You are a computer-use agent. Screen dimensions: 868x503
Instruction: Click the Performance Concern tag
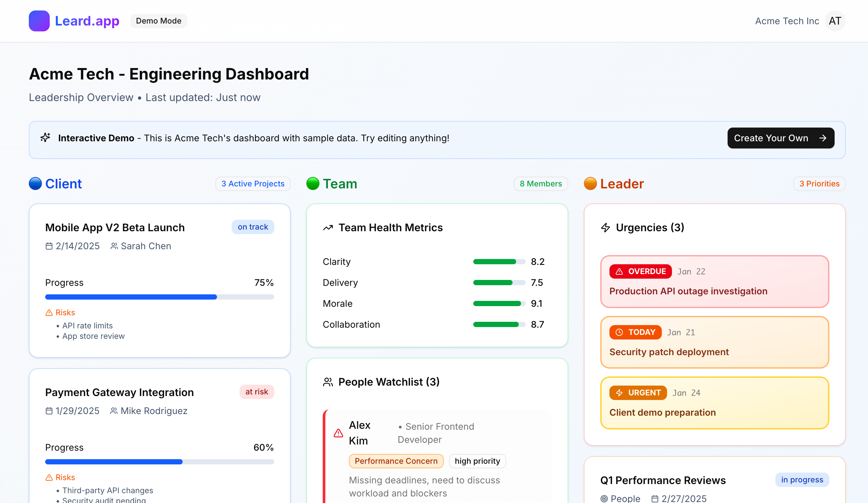(x=396, y=461)
